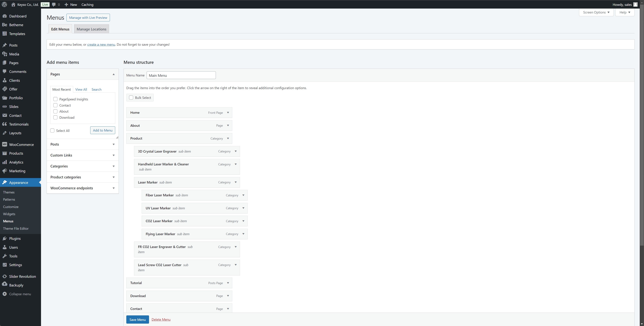The width and height of the screenshot is (644, 326).
Task: Click the Comments sidebar icon
Action: pos(5,71)
